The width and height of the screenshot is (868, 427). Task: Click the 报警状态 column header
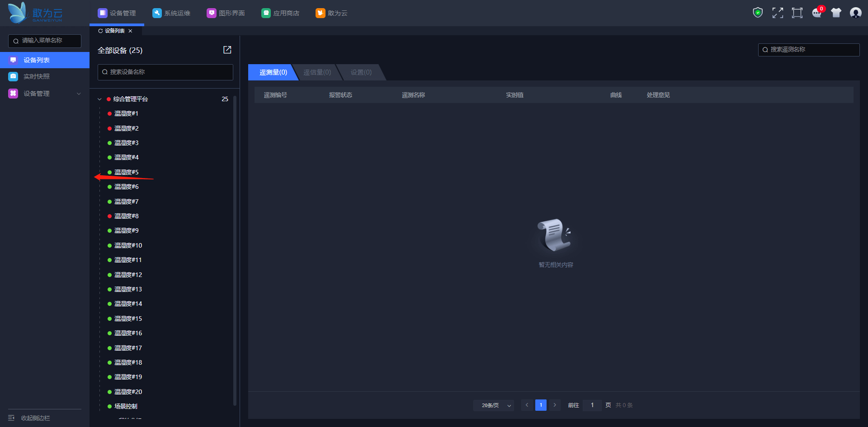pos(340,95)
